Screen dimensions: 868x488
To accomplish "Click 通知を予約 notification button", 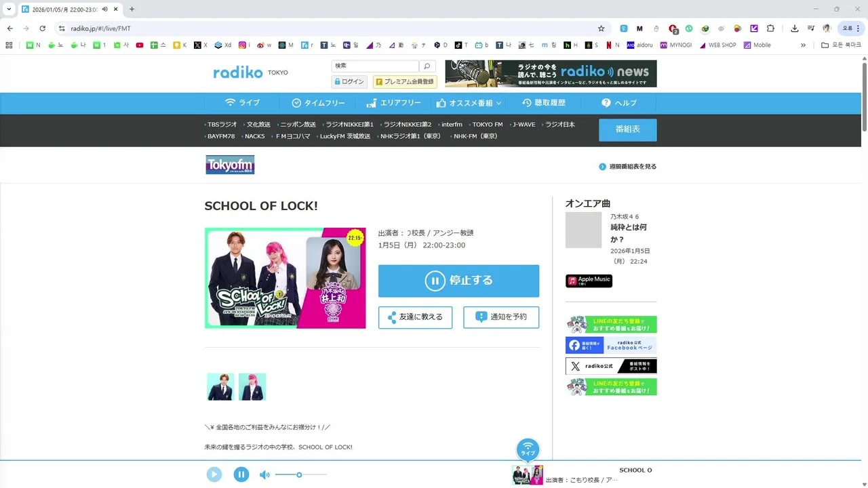I will (x=501, y=317).
